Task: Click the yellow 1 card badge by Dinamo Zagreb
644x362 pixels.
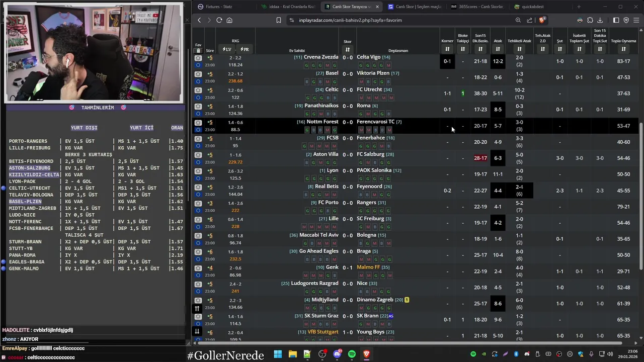Action: (407, 300)
